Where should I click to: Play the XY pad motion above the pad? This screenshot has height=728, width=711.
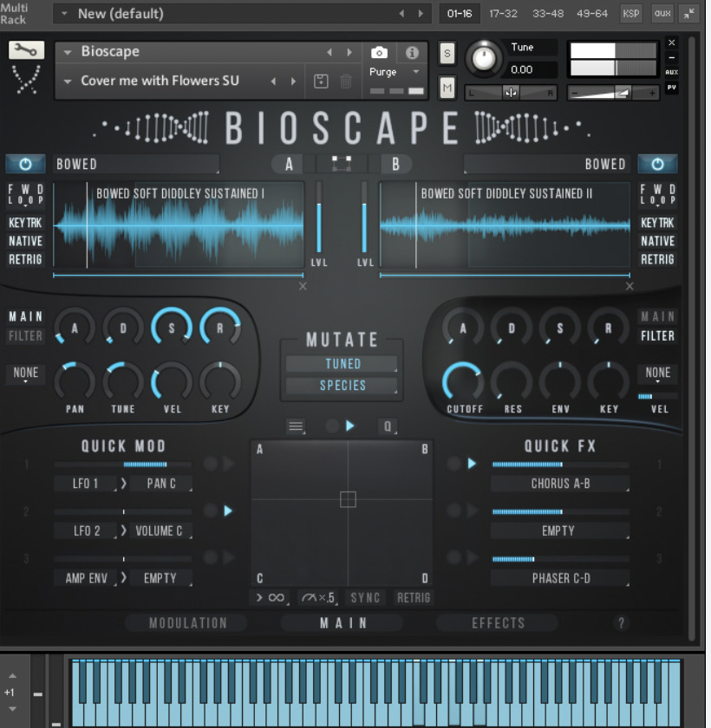pos(350,426)
